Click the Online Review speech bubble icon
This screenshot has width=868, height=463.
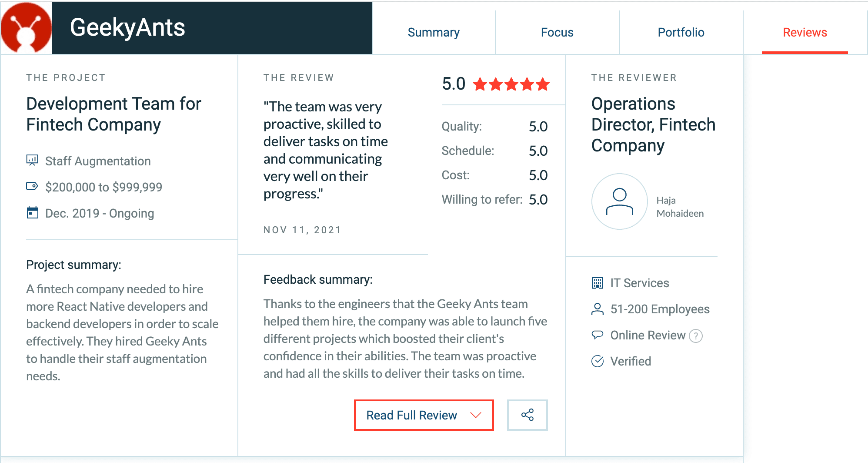[x=598, y=335]
